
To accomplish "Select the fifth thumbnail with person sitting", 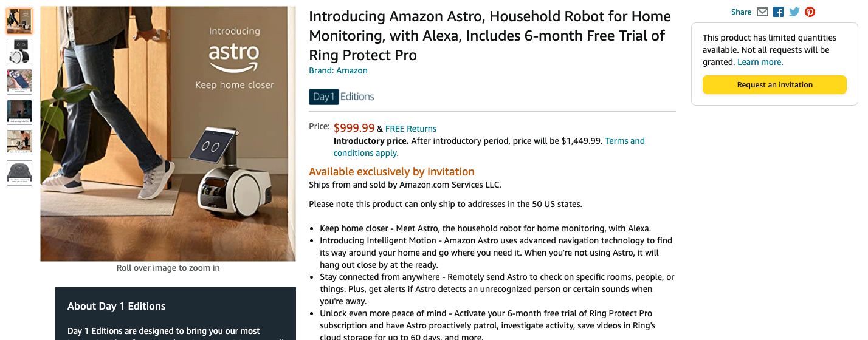I will (19, 143).
